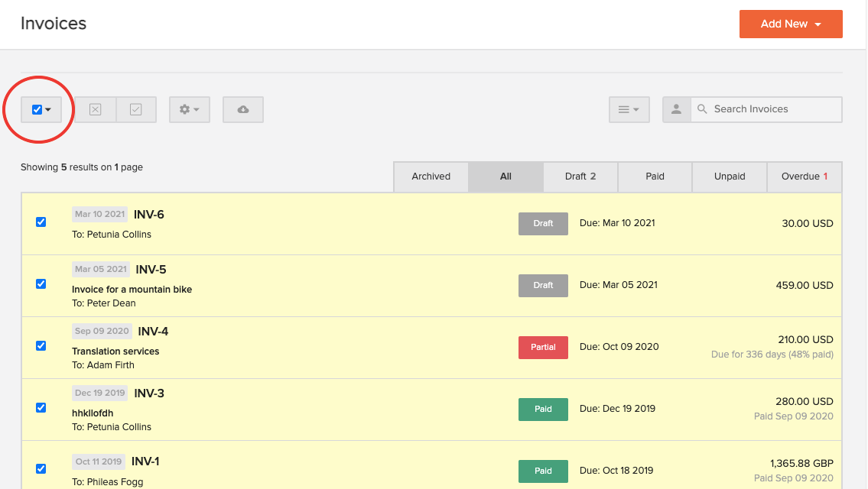Click 'Due: Oct 09 2020' date
The image size is (868, 489).
coord(619,347)
